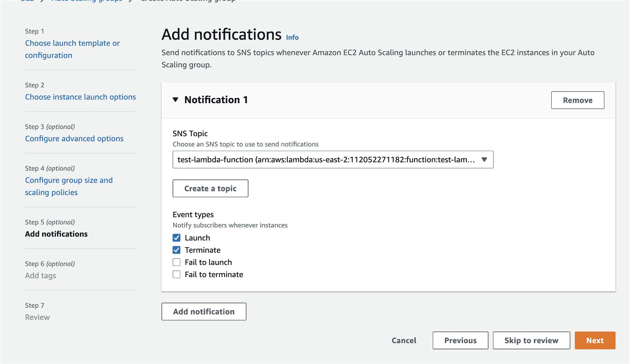Select the Add tags step in sidebar
This screenshot has height=364, width=630.
[x=41, y=276]
